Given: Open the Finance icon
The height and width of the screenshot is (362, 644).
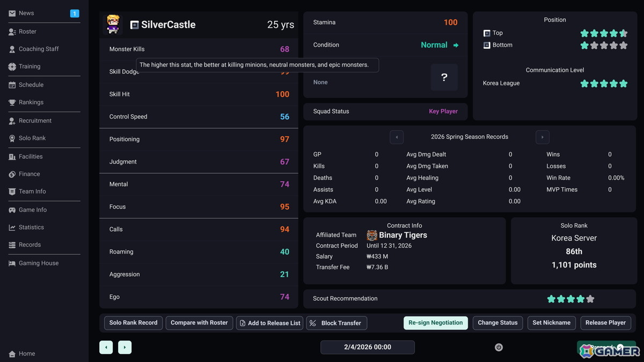Looking at the screenshot, I should [x=12, y=174].
